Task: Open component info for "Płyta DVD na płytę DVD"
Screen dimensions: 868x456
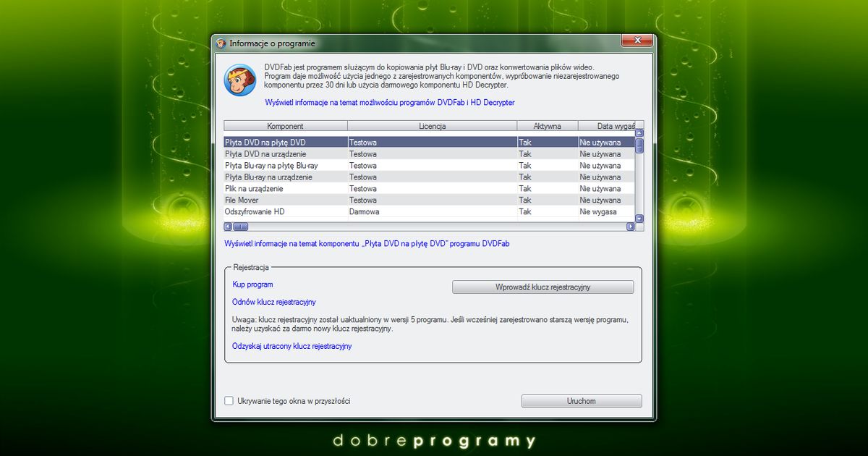Action: click(x=366, y=244)
